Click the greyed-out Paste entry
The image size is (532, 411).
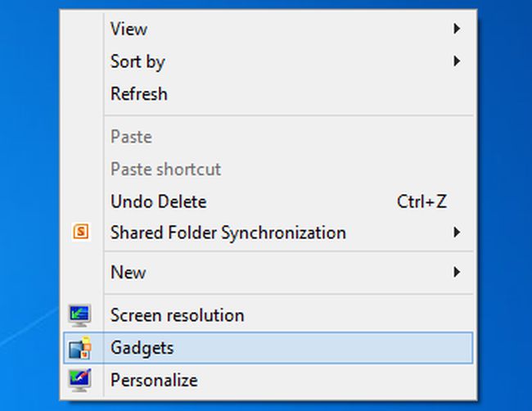pyautogui.click(x=131, y=137)
